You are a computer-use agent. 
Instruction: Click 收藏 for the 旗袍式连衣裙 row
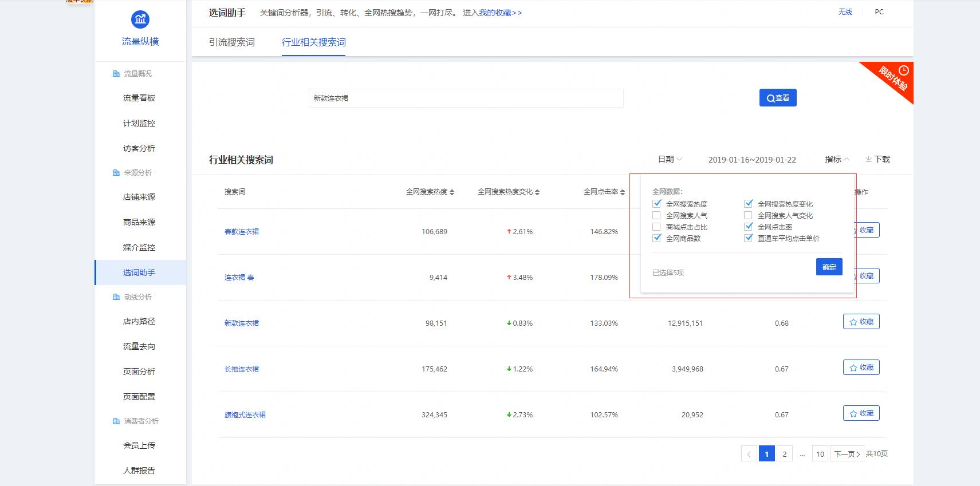coord(861,413)
